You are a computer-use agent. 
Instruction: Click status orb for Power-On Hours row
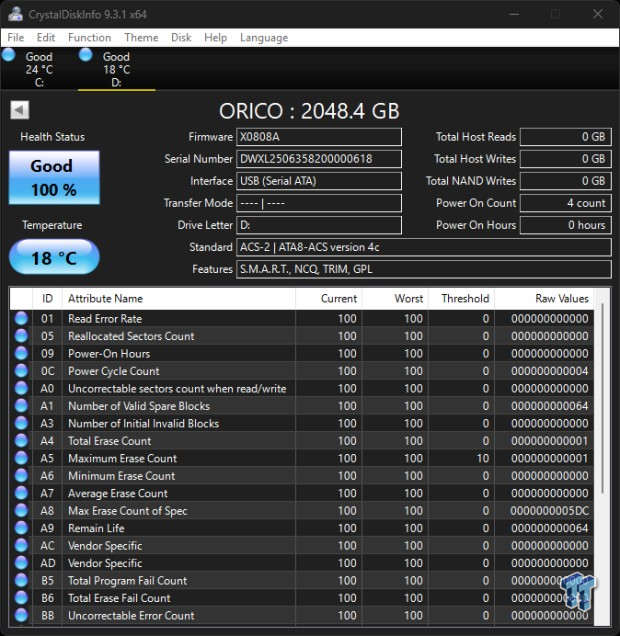pos(21,353)
